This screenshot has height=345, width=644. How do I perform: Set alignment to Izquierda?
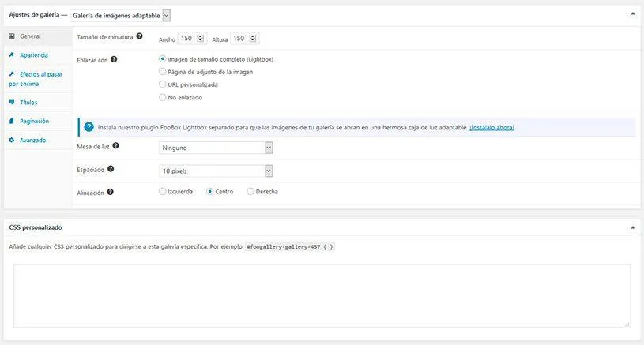point(163,191)
